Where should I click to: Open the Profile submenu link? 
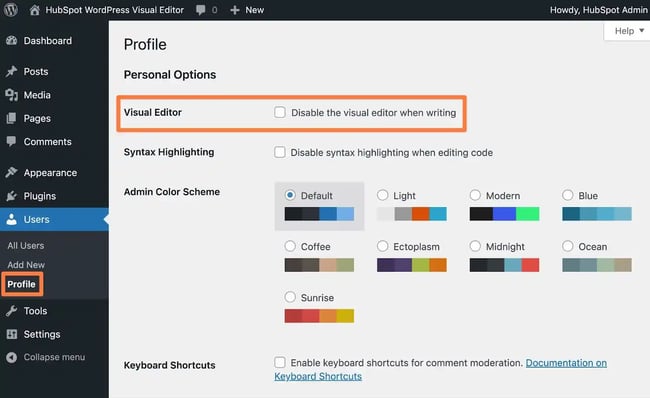[22, 284]
